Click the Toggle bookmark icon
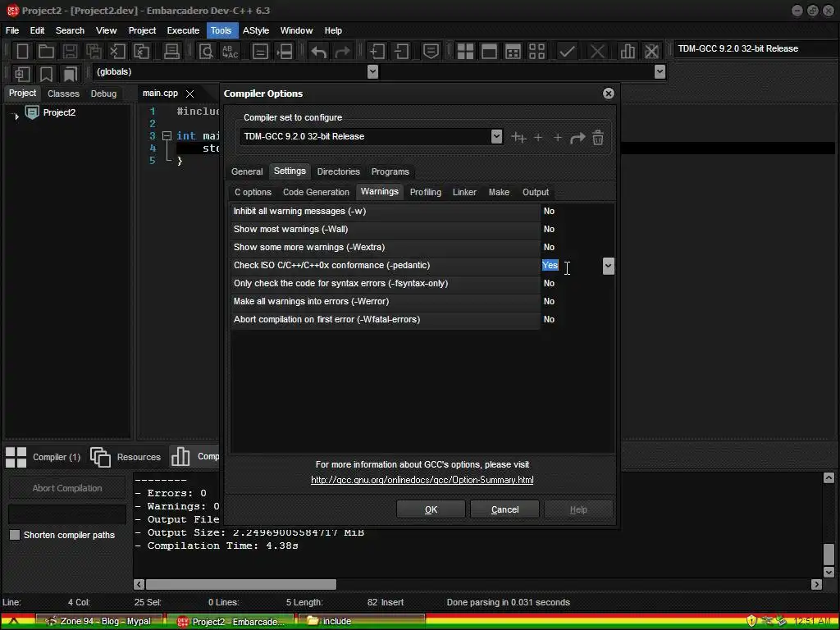The width and height of the screenshot is (840, 630). 46,74
